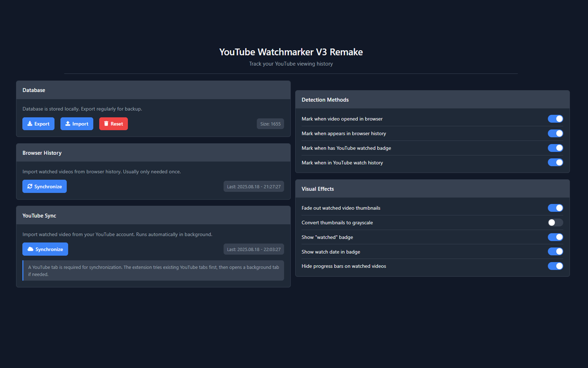Toggle 'Hide progress bars on watched videos' switch
This screenshot has height=368, width=588.
555,266
